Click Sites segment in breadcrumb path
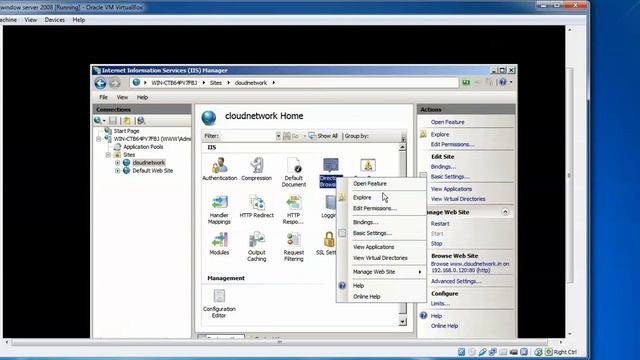The height and width of the screenshot is (360, 640). [x=216, y=82]
